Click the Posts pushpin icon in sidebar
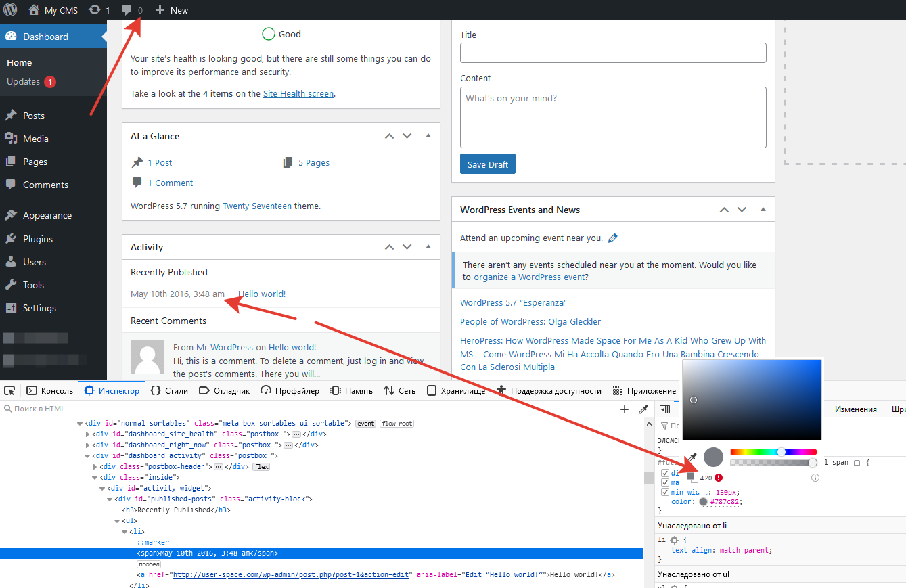Image resolution: width=906 pixels, height=588 pixels. point(11,116)
